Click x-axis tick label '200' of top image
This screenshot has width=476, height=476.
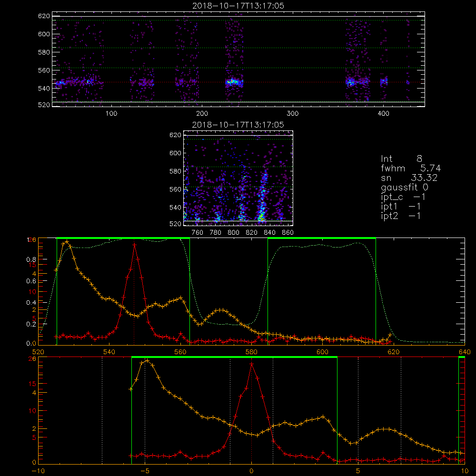click(202, 114)
